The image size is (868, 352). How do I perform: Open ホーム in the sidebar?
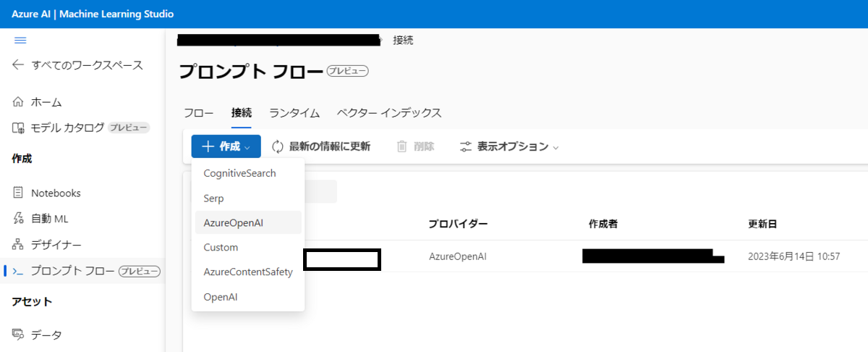46,102
